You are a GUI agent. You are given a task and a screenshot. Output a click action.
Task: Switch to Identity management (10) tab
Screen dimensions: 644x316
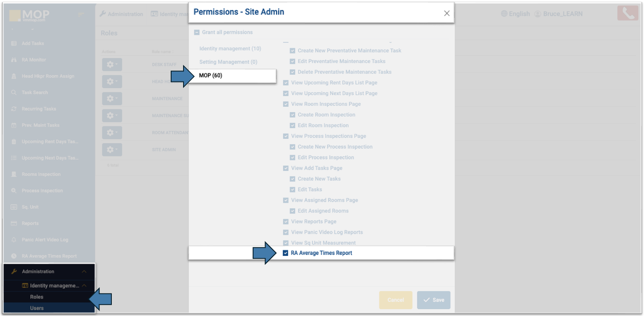click(x=230, y=49)
